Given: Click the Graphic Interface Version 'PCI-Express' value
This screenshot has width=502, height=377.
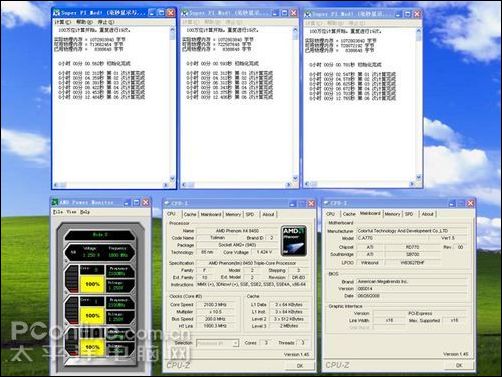Looking at the screenshot, I should click(x=420, y=313).
